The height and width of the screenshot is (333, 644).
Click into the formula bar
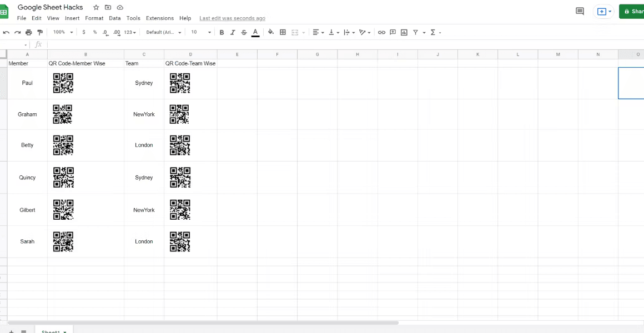pyautogui.click(x=345, y=44)
